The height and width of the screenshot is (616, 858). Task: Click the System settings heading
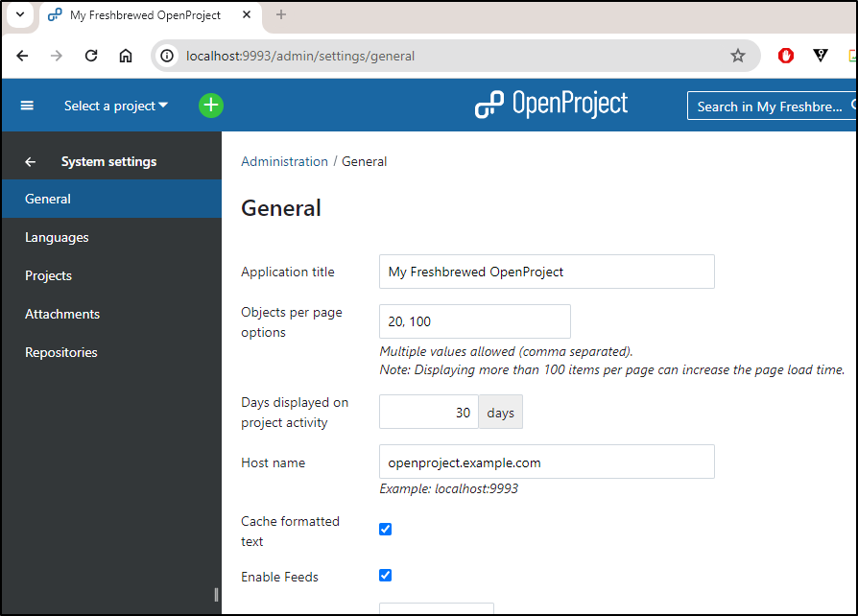pos(108,161)
